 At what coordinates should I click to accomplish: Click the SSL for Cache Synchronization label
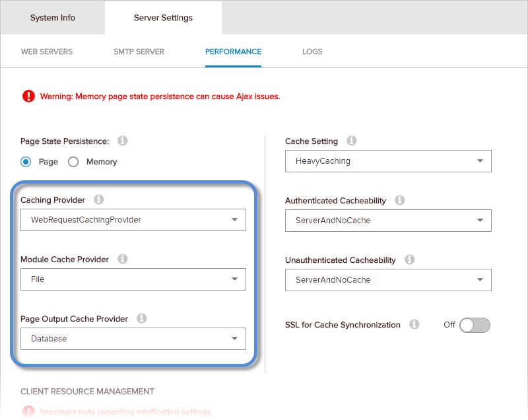[x=343, y=325]
